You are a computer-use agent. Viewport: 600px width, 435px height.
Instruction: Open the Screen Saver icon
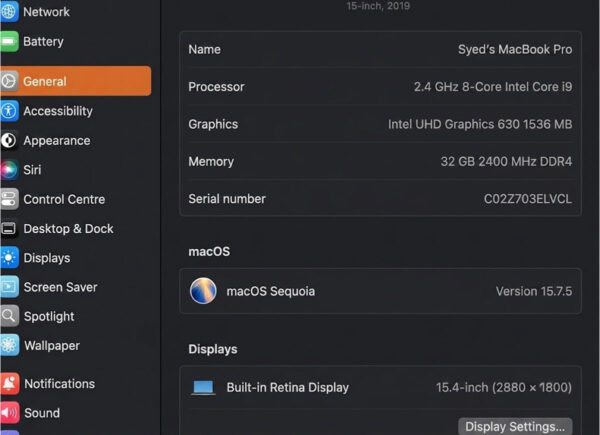pyautogui.click(x=8, y=287)
